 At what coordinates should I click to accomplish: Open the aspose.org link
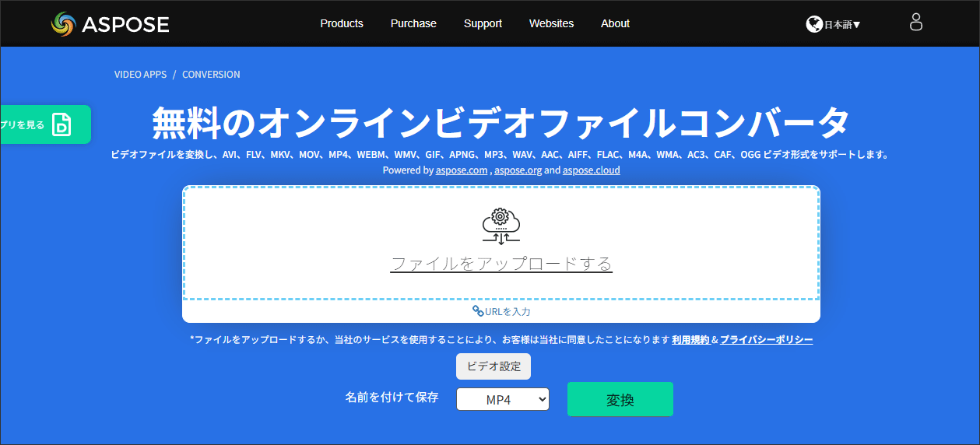tap(518, 170)
